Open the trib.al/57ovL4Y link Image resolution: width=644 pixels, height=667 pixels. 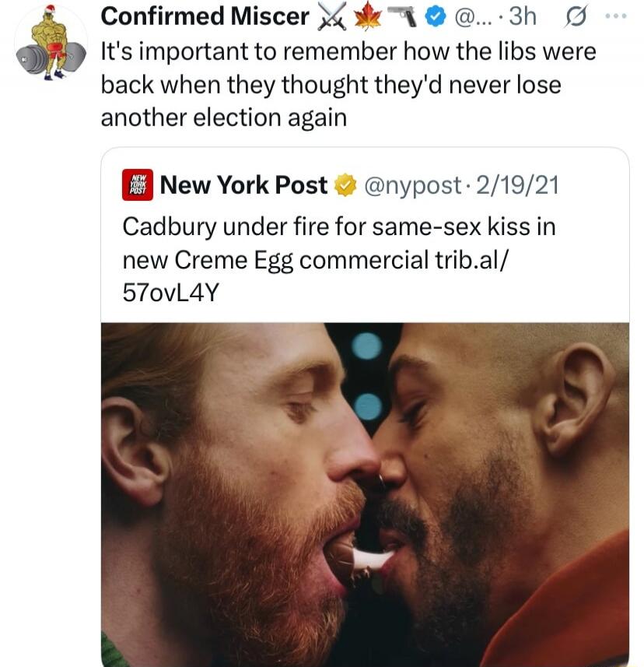click(x=316, y=276)
